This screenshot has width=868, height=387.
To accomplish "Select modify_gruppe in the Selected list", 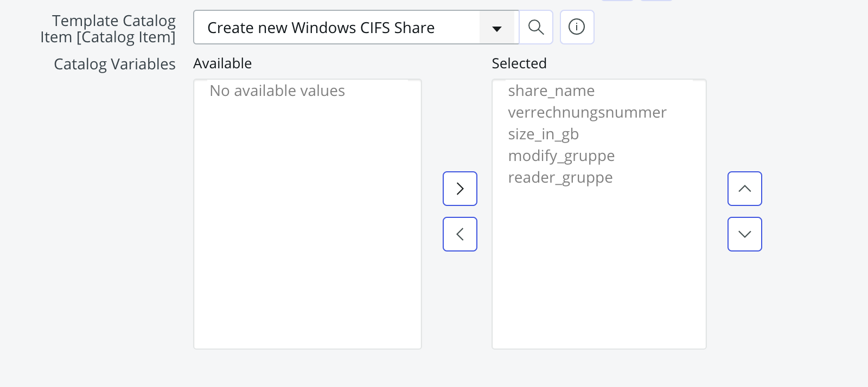I will [561, 156].
